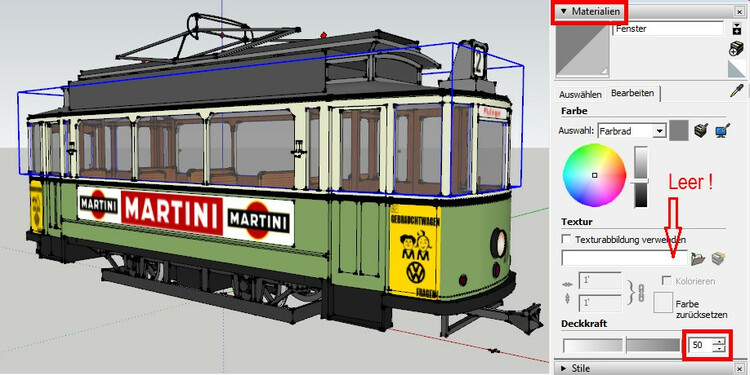The width and height of the screenshot is (750, 375).
Task: Click the opacity value field showing 50
Action: pos(700,345)
